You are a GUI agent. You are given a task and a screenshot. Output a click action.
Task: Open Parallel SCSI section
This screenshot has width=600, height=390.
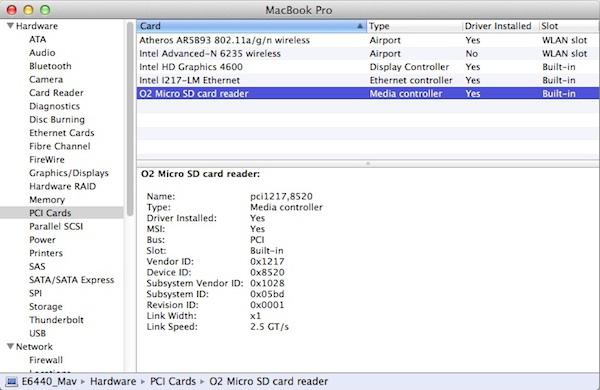[x=56, y=226]
